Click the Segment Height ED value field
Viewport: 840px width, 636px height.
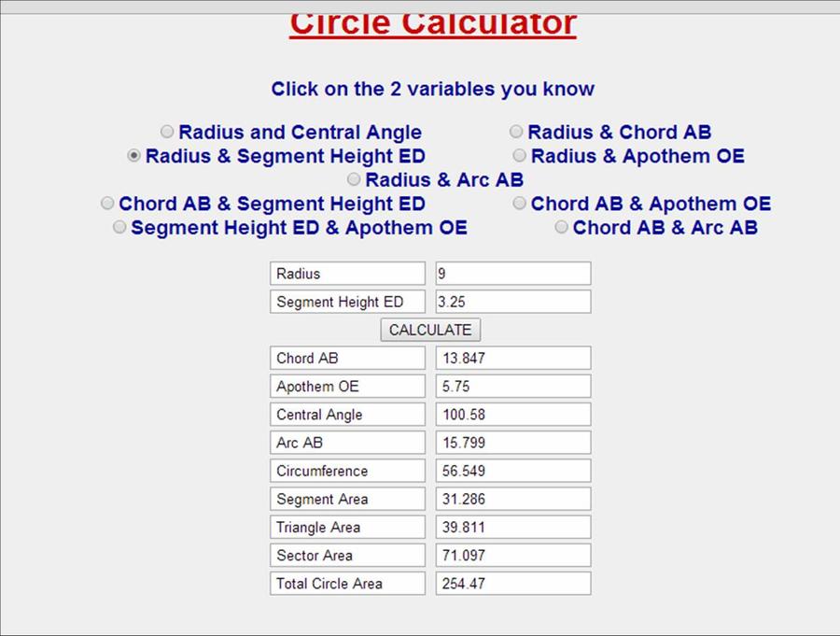512,302
